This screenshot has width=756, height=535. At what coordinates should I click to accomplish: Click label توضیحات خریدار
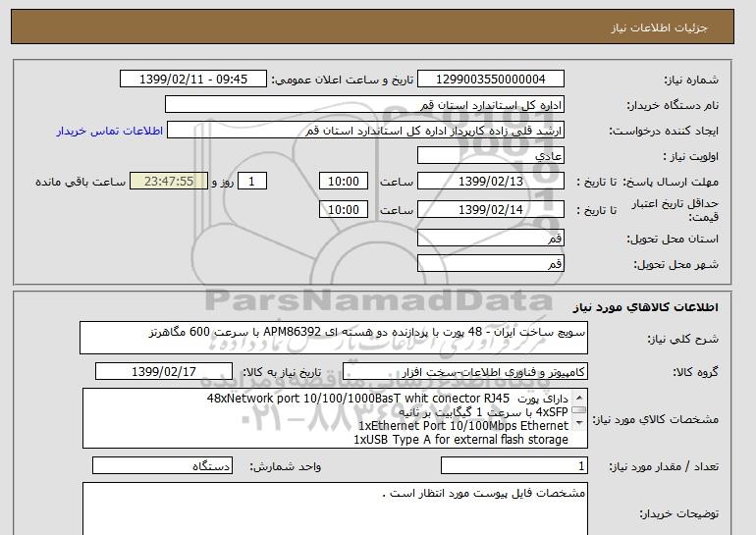click(x=679, y=513)
